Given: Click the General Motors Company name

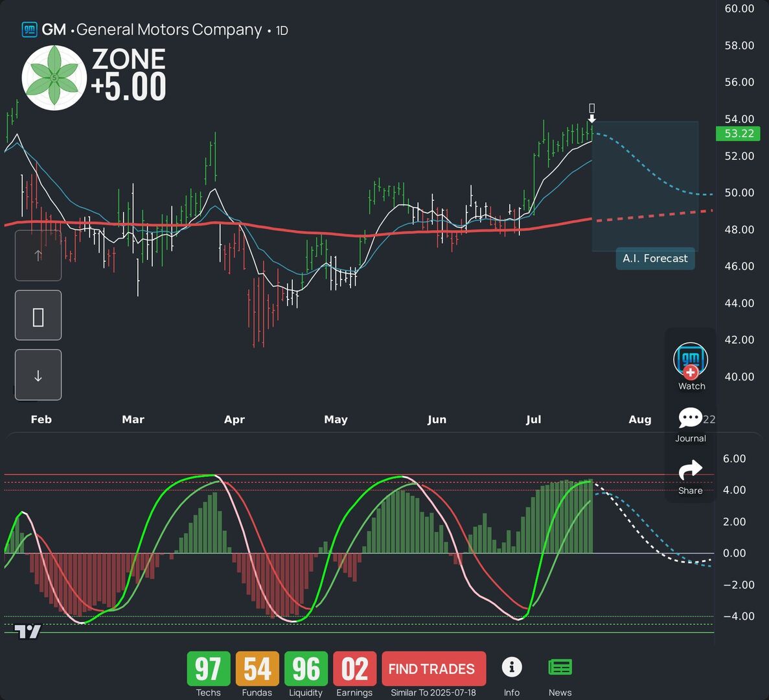Looking at the screenshot, I should 169,30.
